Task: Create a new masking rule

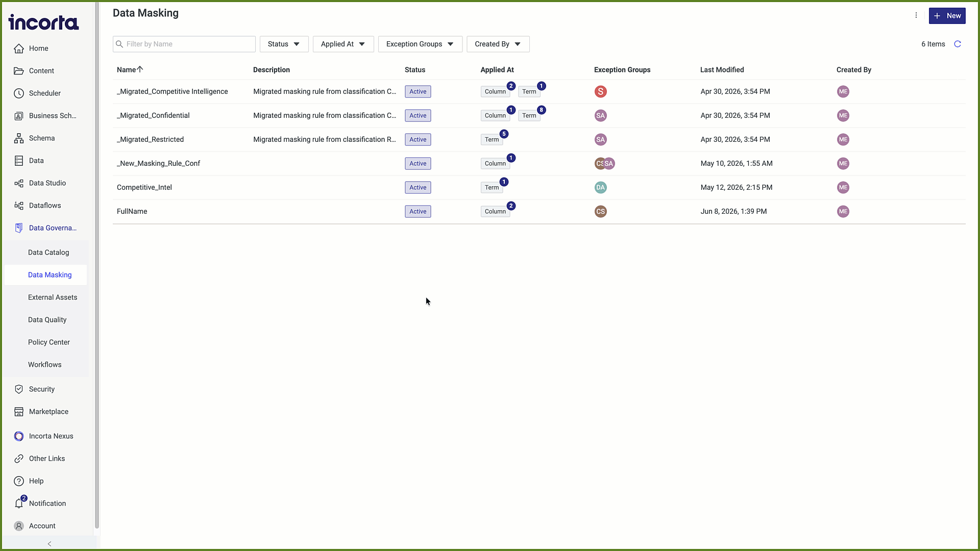Action: (947, 16)
